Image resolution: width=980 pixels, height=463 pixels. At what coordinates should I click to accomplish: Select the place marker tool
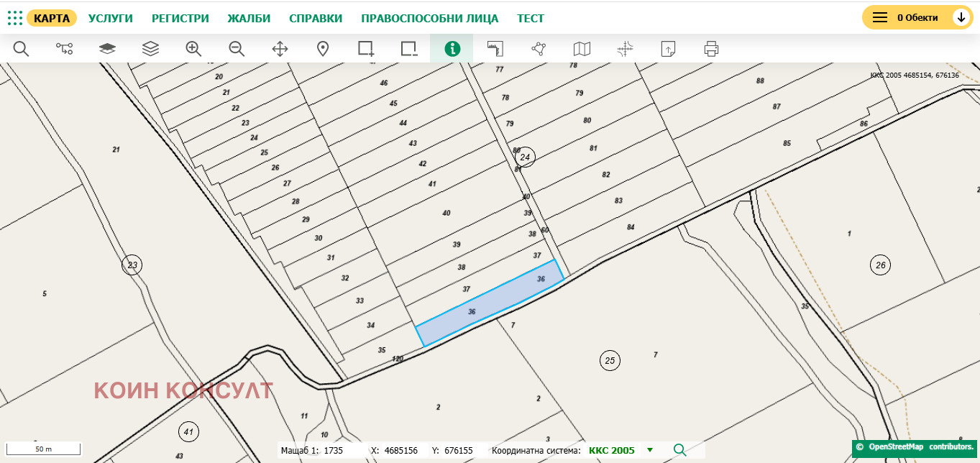click(x=323, y=49)
